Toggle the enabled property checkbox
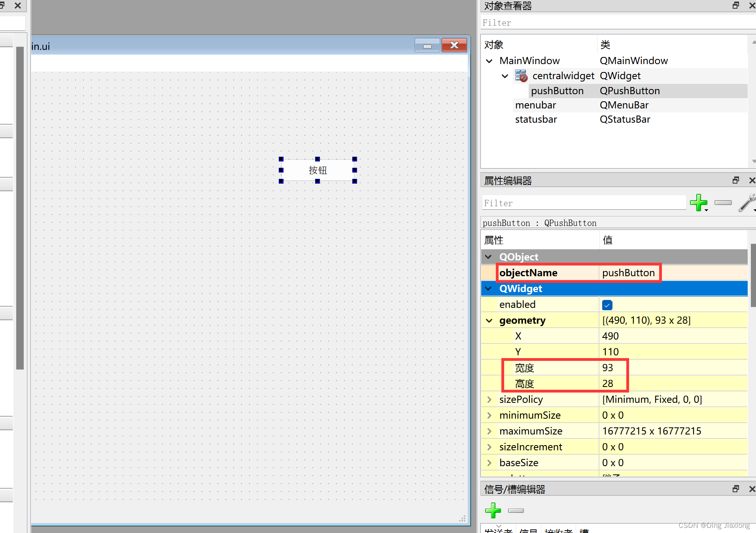The height and width of the screenshot is (533, 756). pos(607,305)
